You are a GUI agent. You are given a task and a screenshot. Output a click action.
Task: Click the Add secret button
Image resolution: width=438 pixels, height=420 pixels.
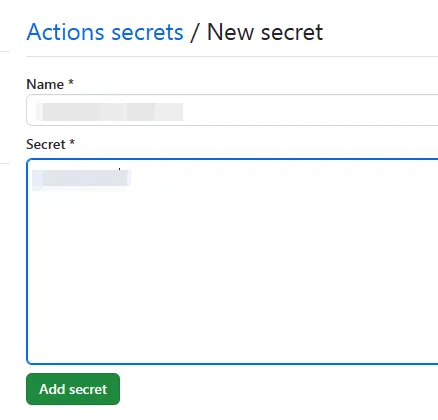73,389
